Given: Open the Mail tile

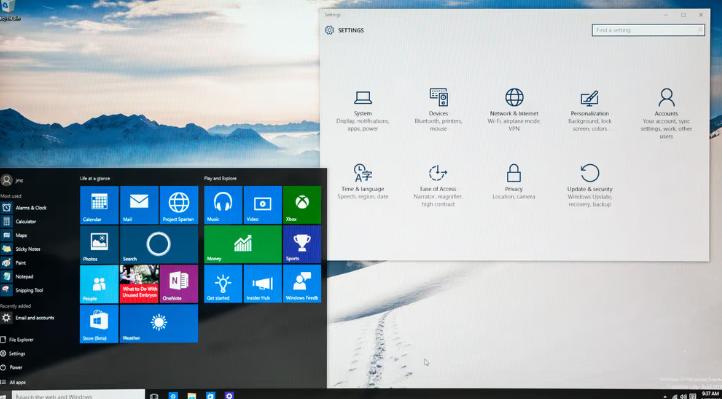Looking at the screenshot, I should click(x=139, y=205).
